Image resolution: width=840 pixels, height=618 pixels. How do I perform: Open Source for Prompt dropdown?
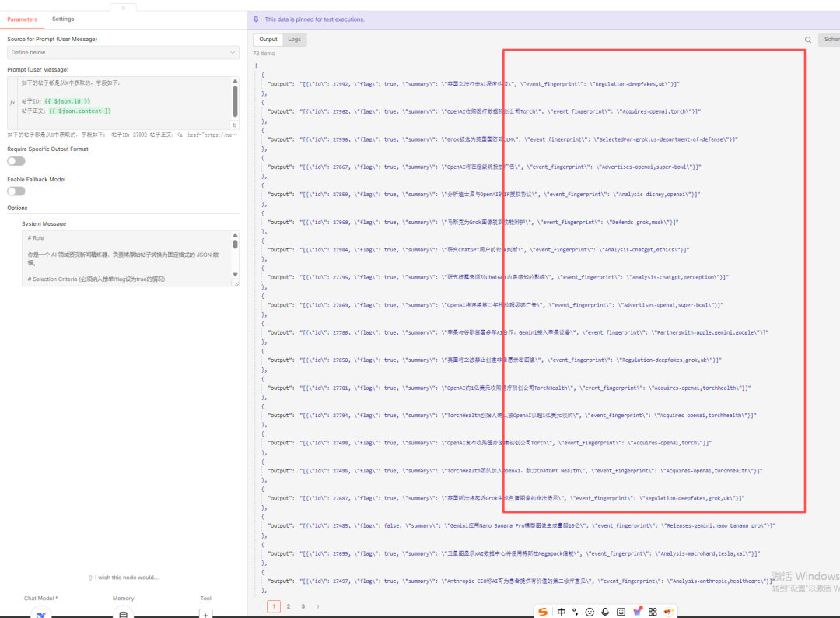(123, 52)
